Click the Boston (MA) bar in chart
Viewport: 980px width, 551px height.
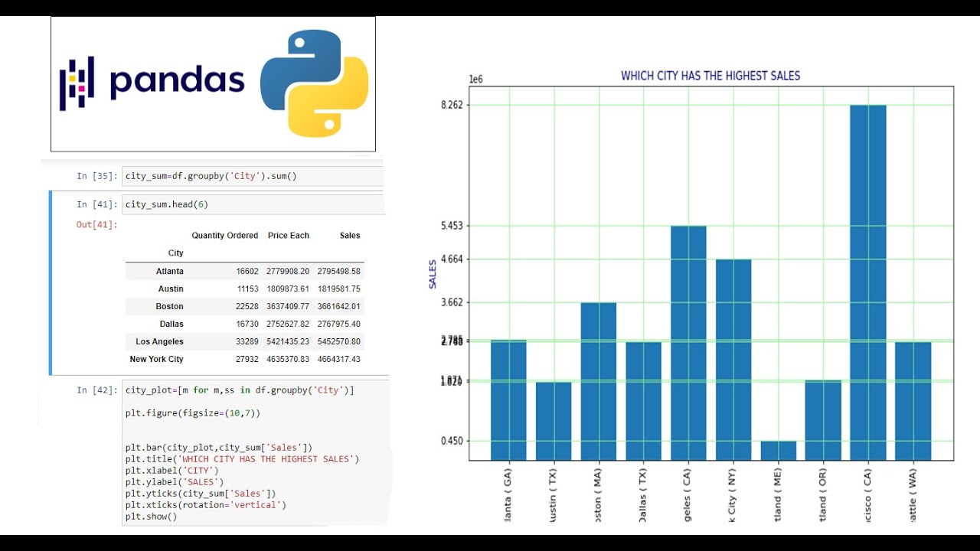599,381
